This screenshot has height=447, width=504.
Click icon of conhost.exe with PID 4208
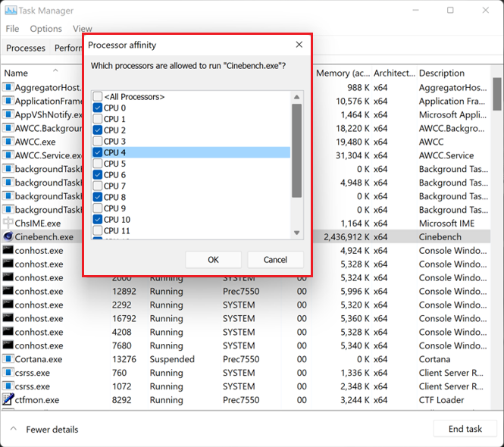tap(8, 332)
